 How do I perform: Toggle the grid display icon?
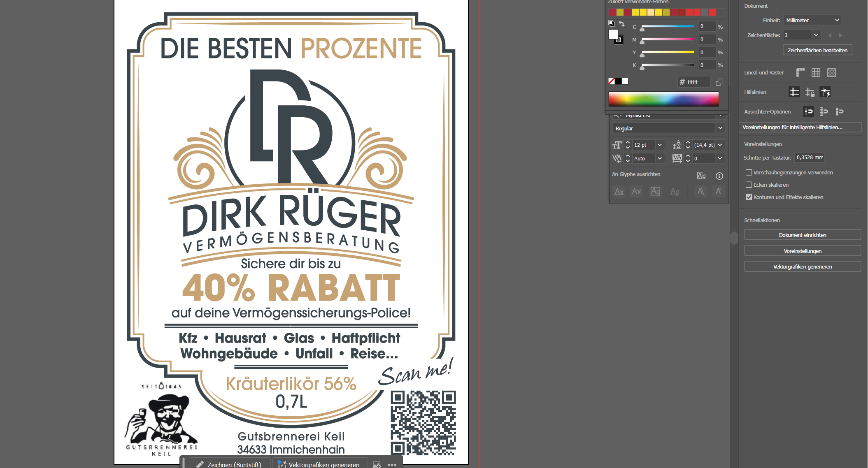coord(816,73)
